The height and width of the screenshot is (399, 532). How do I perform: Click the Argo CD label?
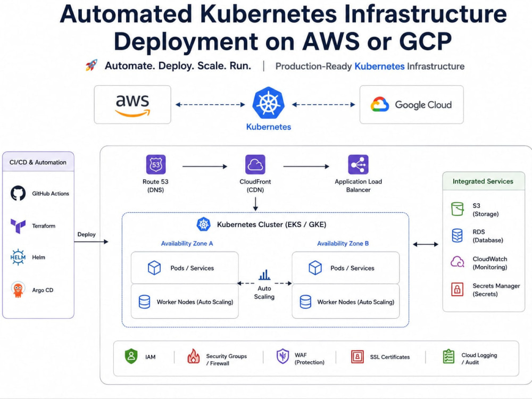43,290
